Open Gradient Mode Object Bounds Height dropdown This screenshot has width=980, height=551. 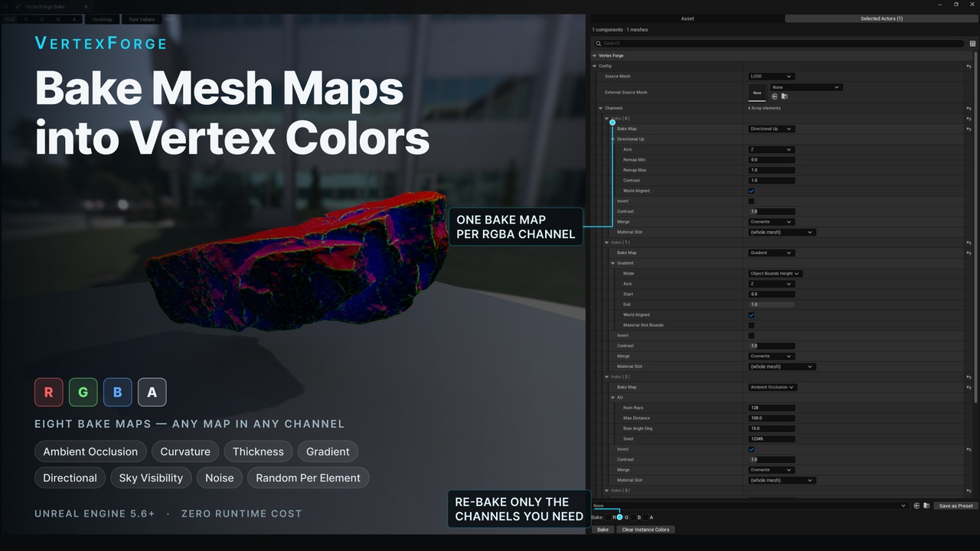775,273
